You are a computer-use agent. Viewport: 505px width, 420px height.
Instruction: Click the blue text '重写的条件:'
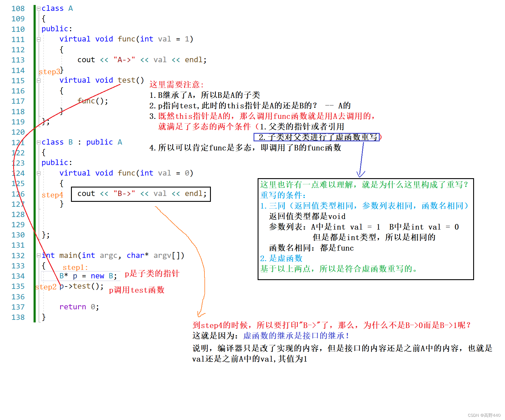click(x=283, y=195)
